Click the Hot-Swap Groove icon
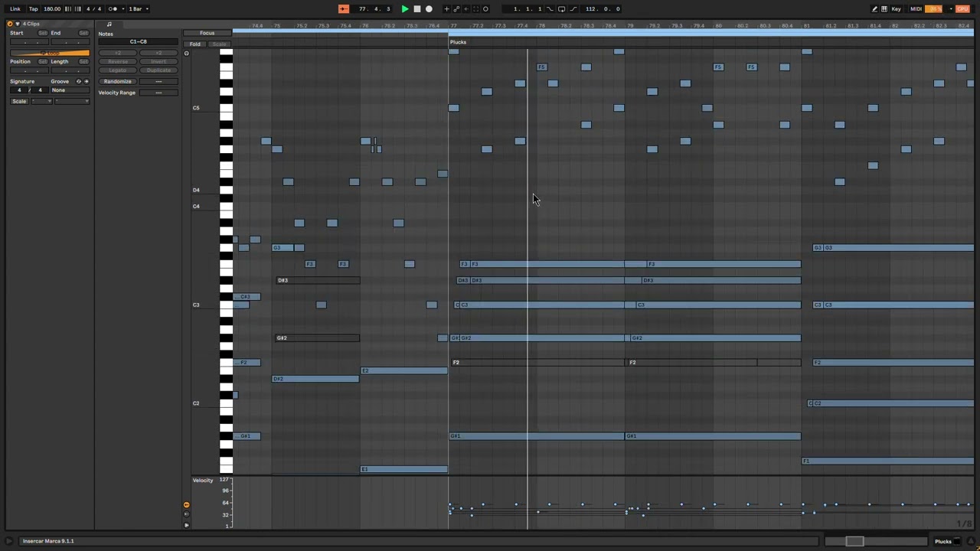 click(78, 81)
